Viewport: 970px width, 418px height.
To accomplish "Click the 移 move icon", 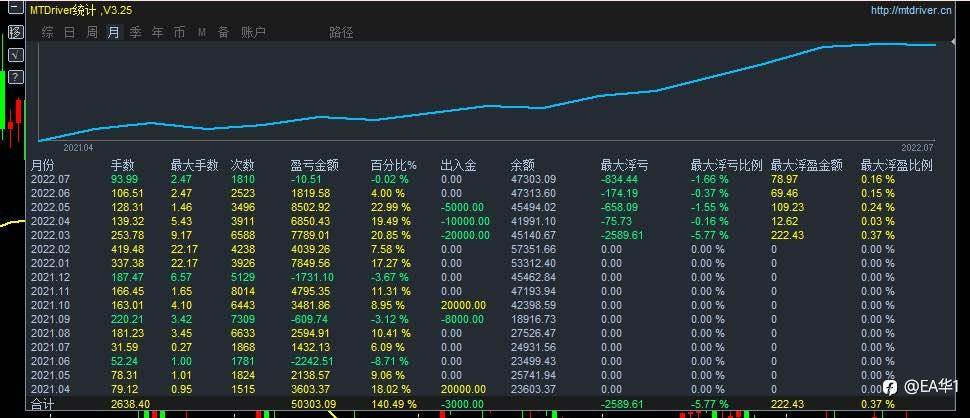I will [x=15, y=32].
